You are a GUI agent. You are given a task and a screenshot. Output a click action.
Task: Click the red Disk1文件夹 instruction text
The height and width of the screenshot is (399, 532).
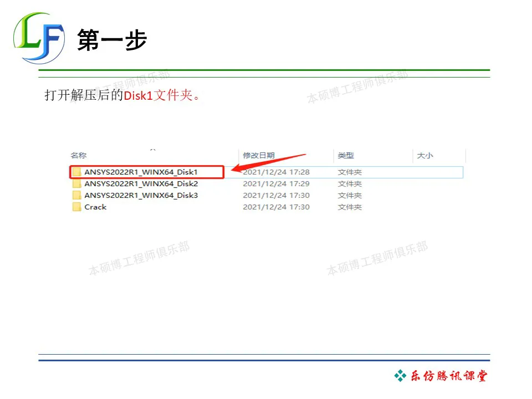click(162, 95)
